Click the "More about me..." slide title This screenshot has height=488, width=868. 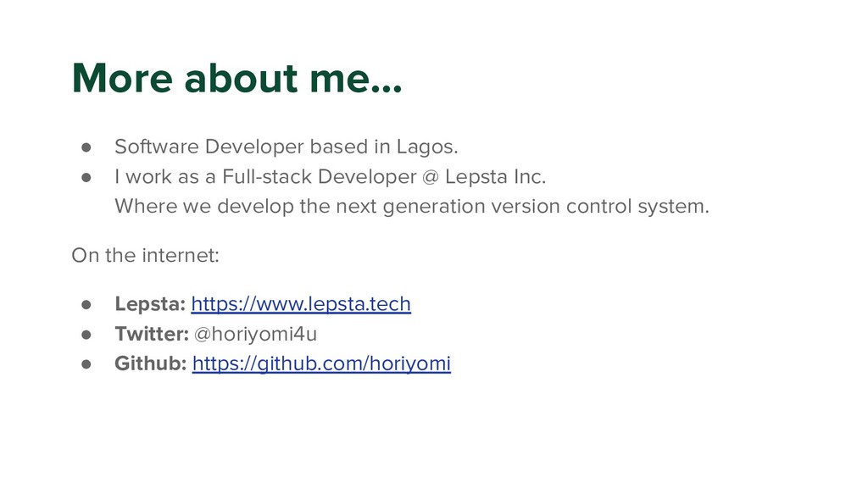point(237,80)
